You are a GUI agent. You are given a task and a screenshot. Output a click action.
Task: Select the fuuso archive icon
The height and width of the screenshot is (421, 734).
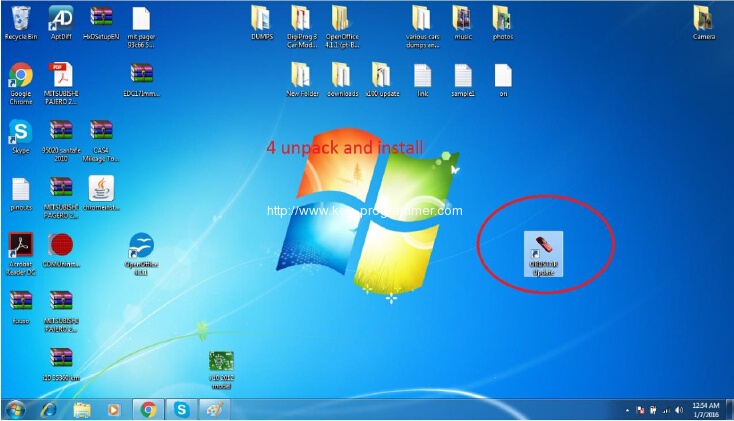[x=21, y=307]
